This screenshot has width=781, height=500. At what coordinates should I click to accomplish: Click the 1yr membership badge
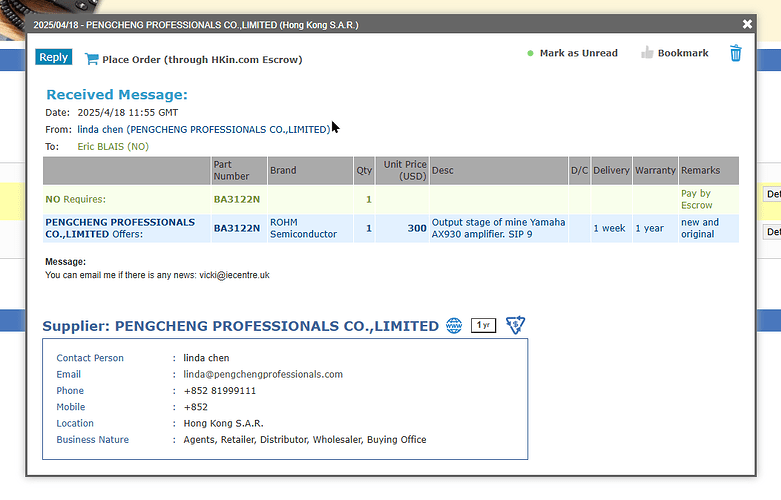point(483,325)
